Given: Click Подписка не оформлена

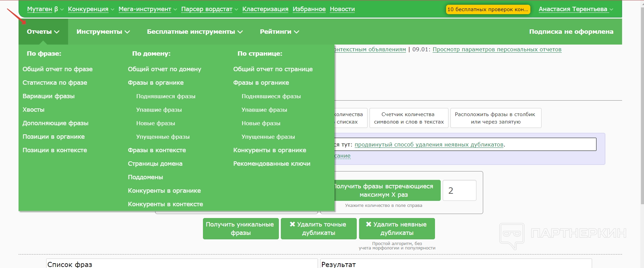Looking at the screenshot, I should (571, 32).
